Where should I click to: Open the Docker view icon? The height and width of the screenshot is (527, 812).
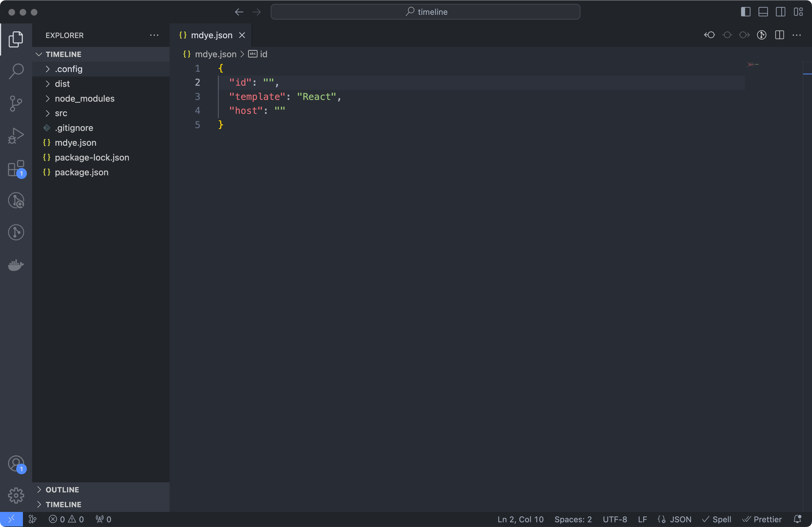pos(16,265)
